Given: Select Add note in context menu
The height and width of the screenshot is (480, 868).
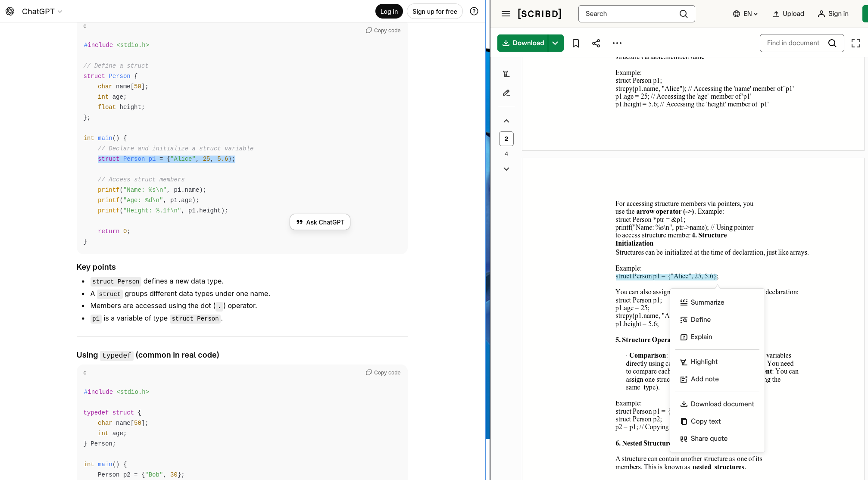Looking at the screenshot, I should pos(704,379).
